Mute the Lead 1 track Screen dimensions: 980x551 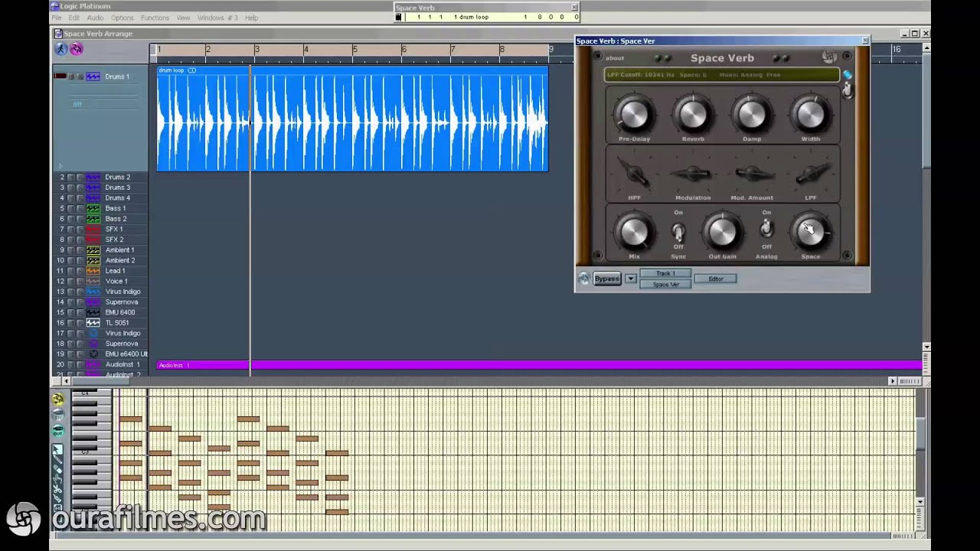pos(71,271)
